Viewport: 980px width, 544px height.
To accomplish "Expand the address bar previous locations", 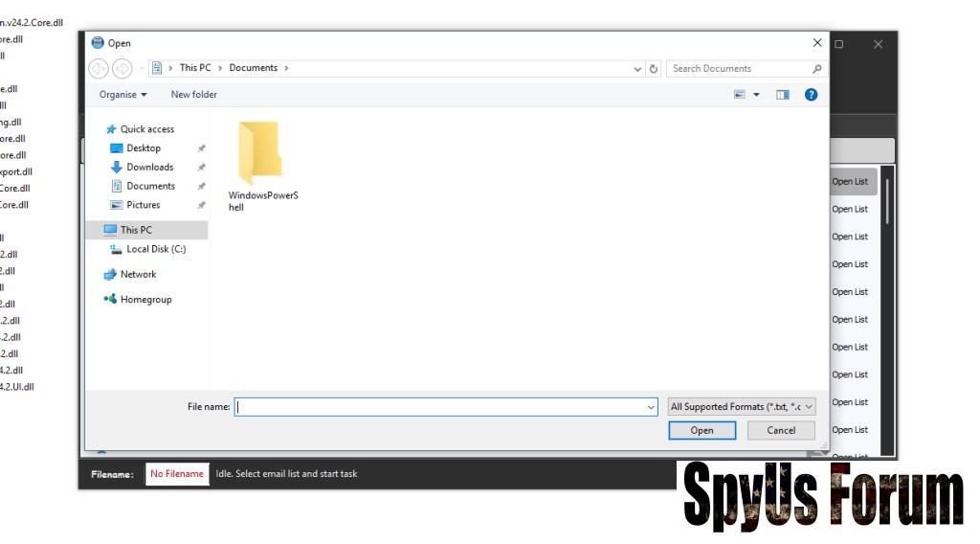I will tap(638, 69).
